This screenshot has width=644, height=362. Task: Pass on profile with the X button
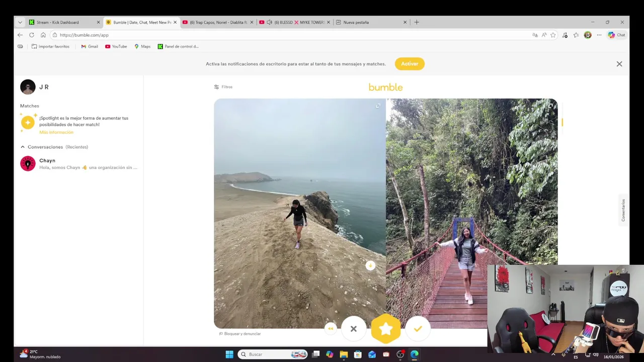pos(354,329)
